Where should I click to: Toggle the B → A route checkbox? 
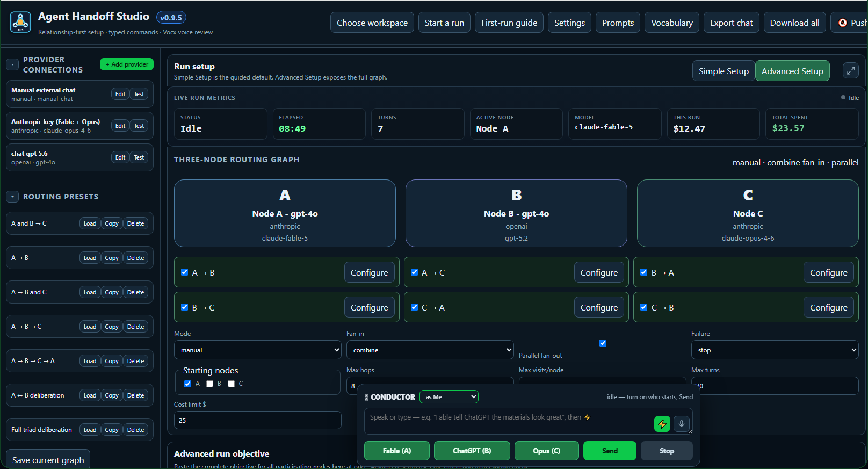(643, 272)
